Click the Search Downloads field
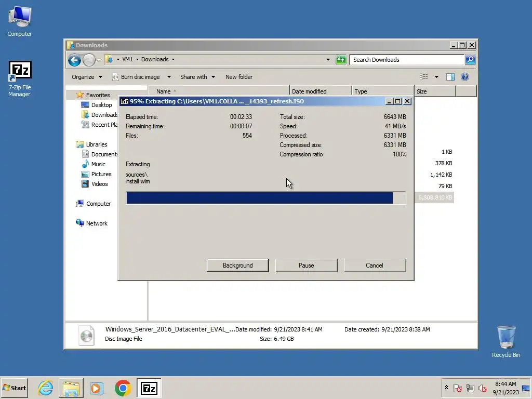Image resolution: width=532 pixels, height=399 pixels. [407, 60]
